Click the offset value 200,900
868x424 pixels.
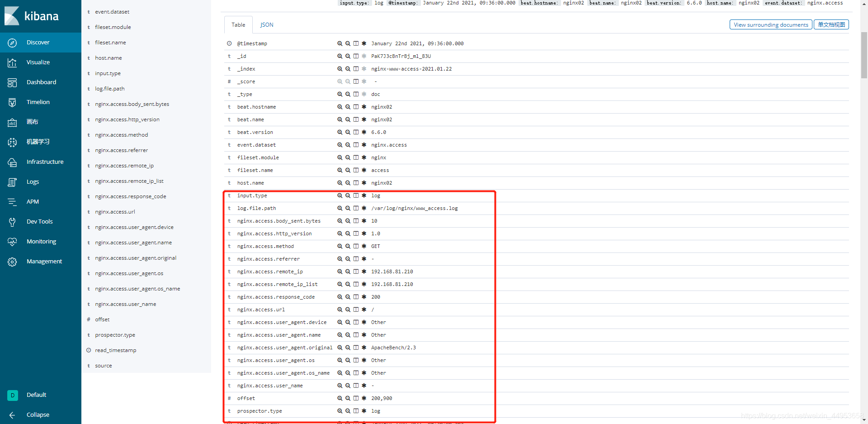coord(382,398)
